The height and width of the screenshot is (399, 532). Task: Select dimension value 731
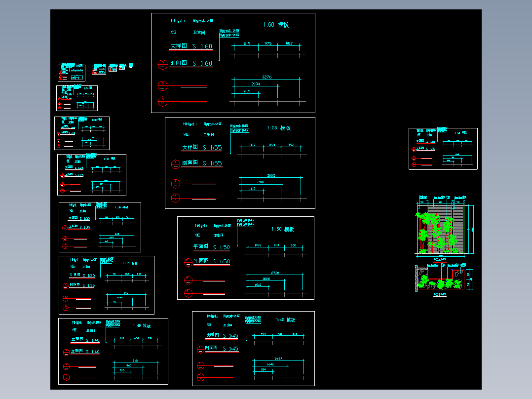click(x=279, y=334)
